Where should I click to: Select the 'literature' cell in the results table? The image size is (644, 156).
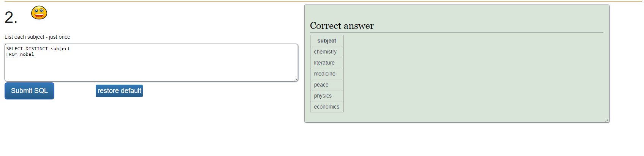pyautogui.click(x=327, y=63)
